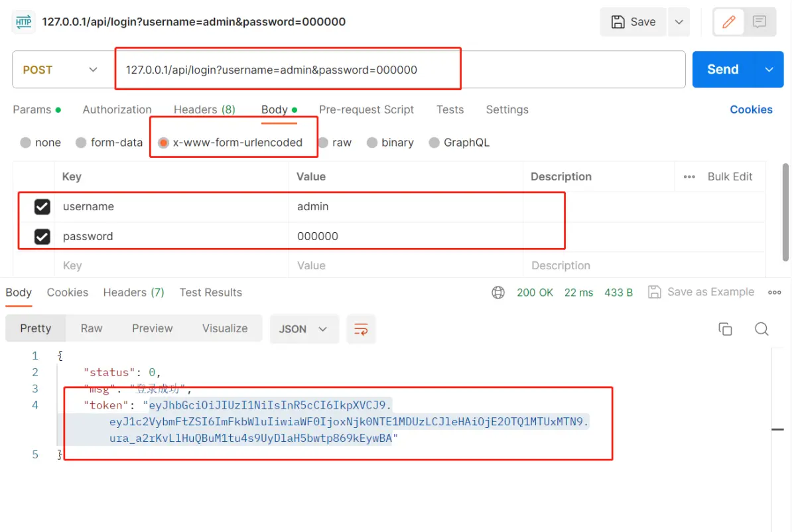The width and height of the screenshot is (796, 532).
Task: Click the request URL input field
Action: (400, 70)
